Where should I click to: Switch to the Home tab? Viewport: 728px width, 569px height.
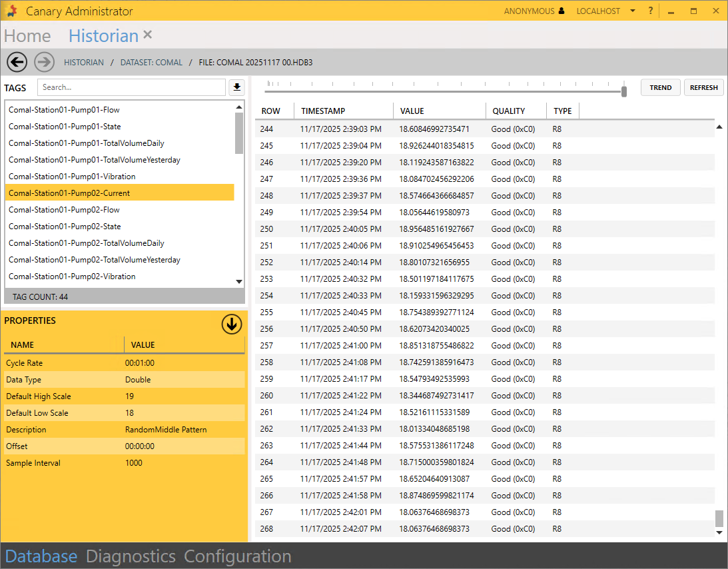pos(27,36)
